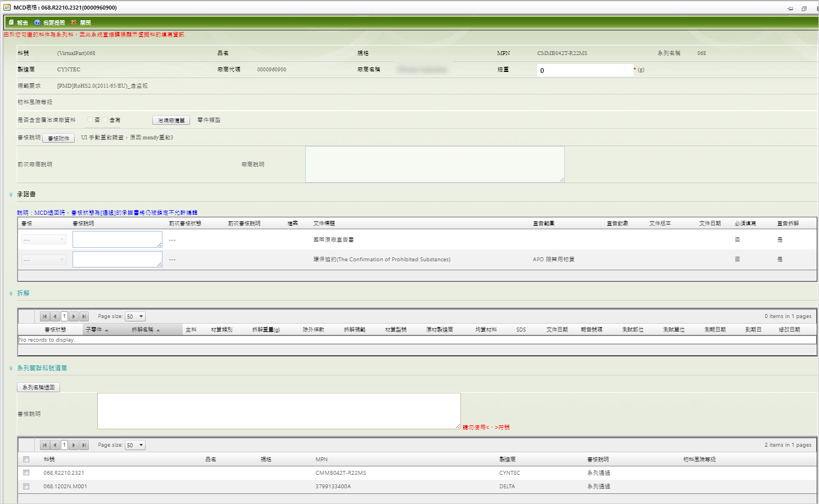Click the MPN cell CMMB042T-R22MS in series list
This screenshot has width=819, height=504.
point(341,473)
